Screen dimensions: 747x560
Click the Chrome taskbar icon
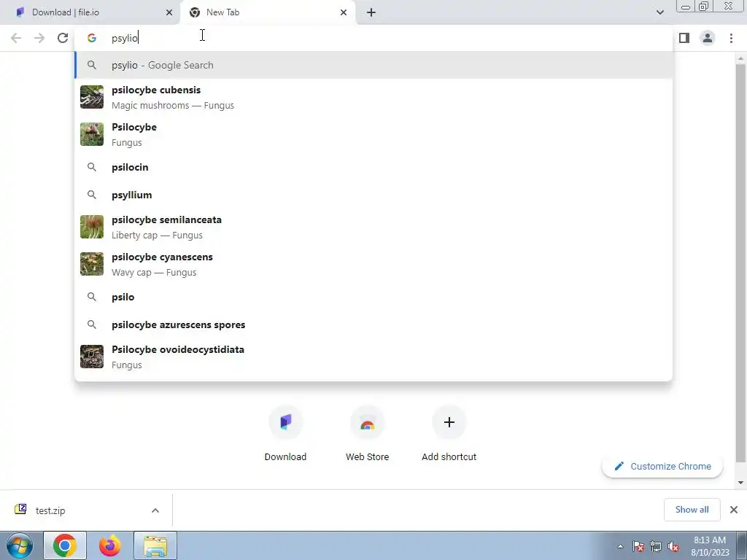65,545
